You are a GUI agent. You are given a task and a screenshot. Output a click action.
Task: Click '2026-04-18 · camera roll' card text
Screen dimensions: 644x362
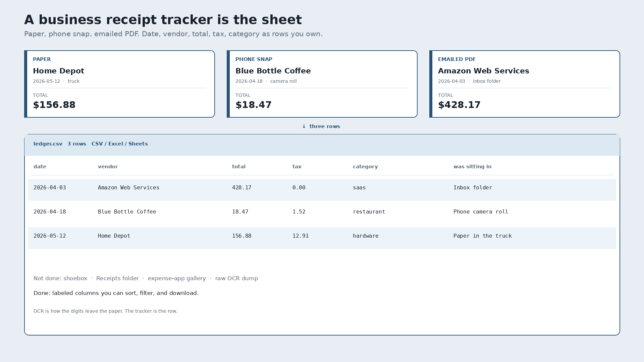[266, 81]
